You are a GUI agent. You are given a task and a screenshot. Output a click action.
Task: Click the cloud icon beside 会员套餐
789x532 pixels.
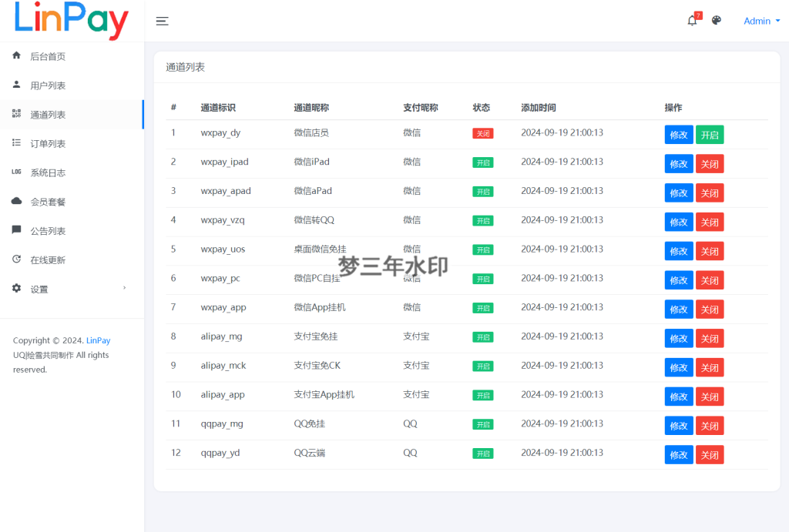[17, 201]
